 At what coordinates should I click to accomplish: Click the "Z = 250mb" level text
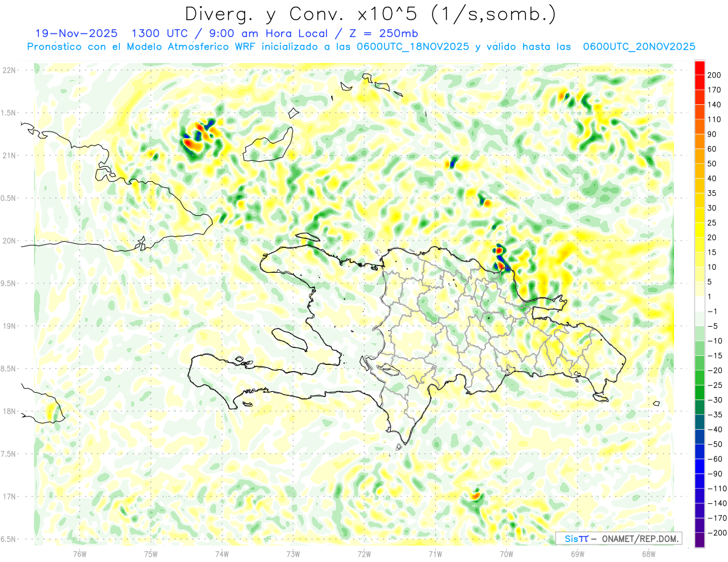(384, 33)
